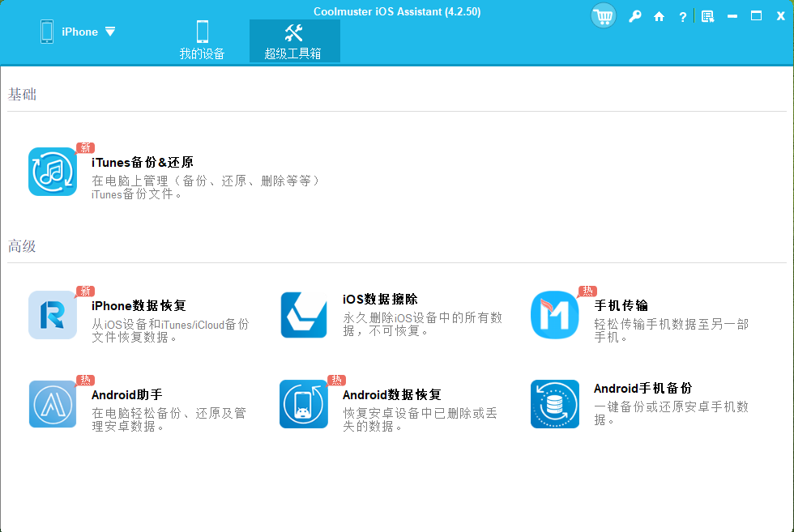Click the 基础 section heading
Screen dimensions: 794x532
tap(22, 94)
